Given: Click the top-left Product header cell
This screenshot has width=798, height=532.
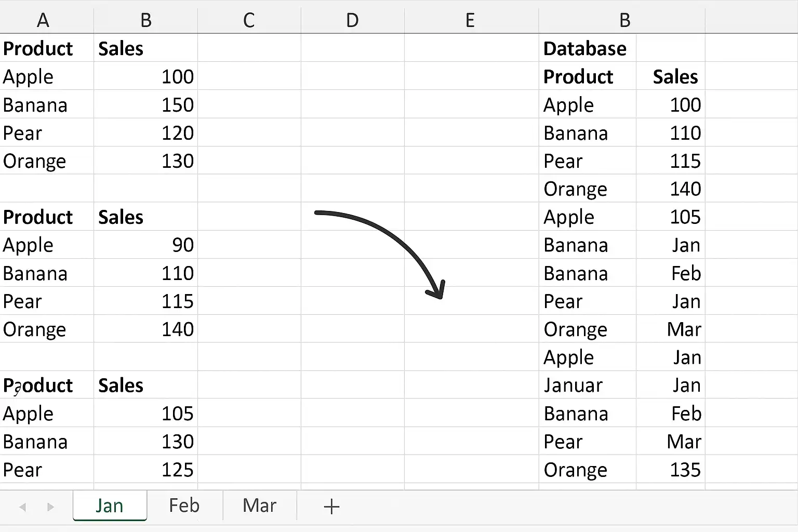Looking at the screenshot, I should (47, 48).
